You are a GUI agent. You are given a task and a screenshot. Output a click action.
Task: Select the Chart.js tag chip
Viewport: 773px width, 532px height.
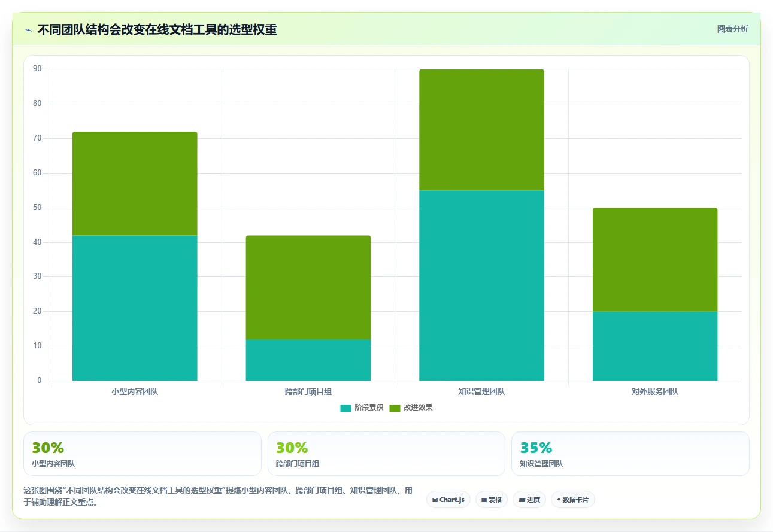click(448, 500)
